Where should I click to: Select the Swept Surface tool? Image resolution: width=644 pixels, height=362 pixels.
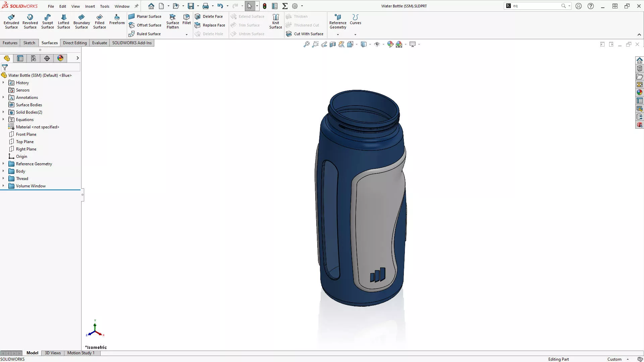coord(47,21)
